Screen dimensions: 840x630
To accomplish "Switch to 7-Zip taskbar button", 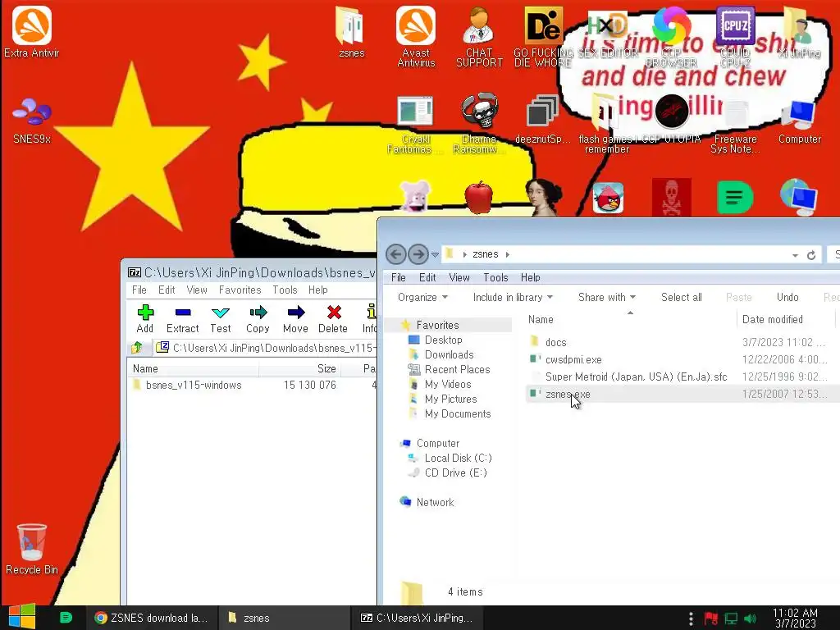I will [417, 618].
